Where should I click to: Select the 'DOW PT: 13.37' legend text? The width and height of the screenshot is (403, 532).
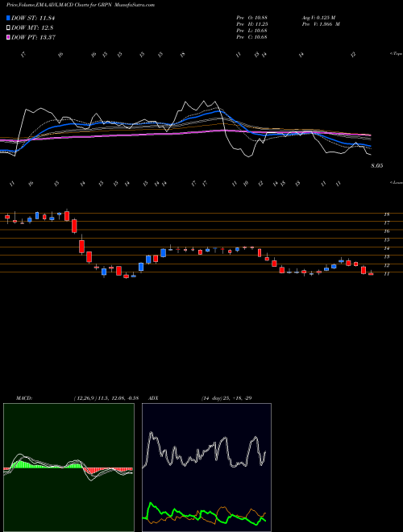(x=34, y=37)
